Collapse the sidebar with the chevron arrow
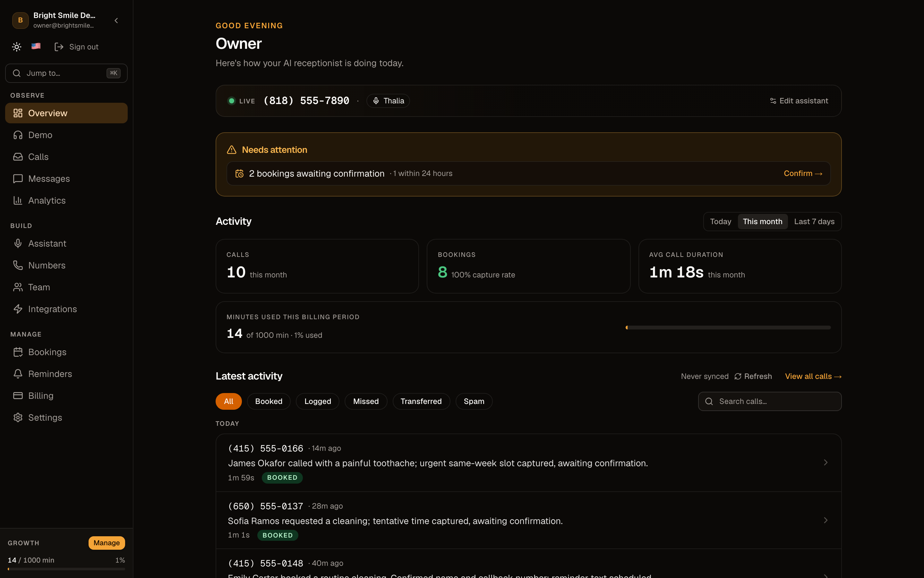This screenshot has width=924, height=578. 116,21
